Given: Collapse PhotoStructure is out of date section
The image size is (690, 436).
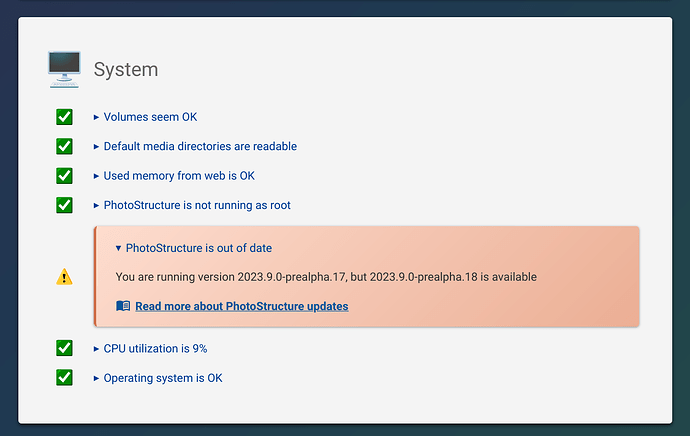Looking at the screenshot, I should click(194, 248).
